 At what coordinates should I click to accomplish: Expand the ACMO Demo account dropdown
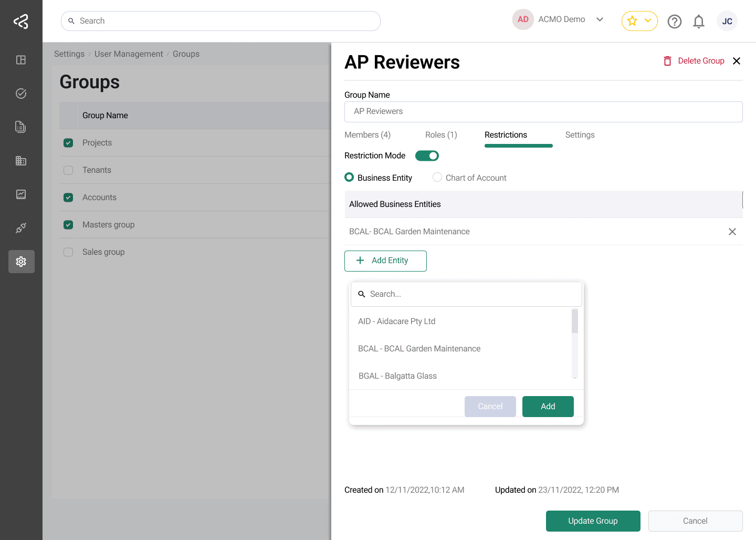(600, 19)
